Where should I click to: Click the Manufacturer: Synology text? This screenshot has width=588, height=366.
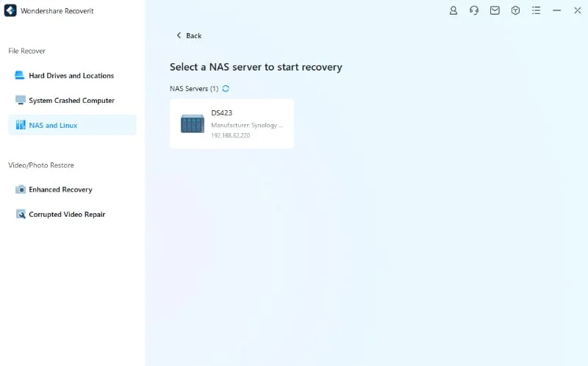pyautogui.click(x=247, y=125)
